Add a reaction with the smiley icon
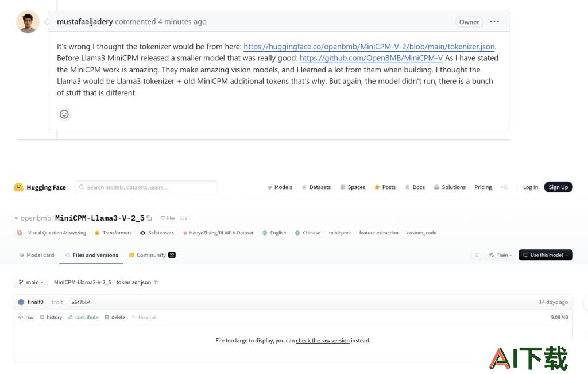The width and height of the screenshot is (588, 374). tap(64, 114)
